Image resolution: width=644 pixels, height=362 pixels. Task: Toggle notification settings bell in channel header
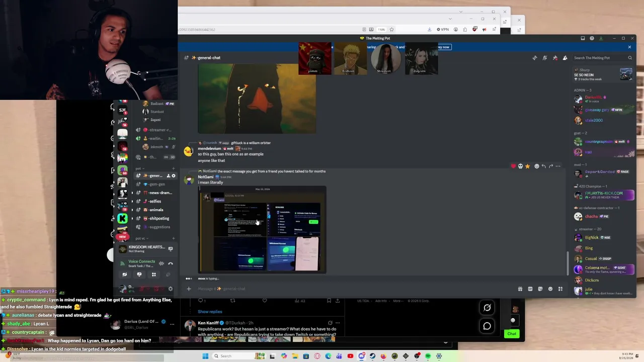pos(544,58)
